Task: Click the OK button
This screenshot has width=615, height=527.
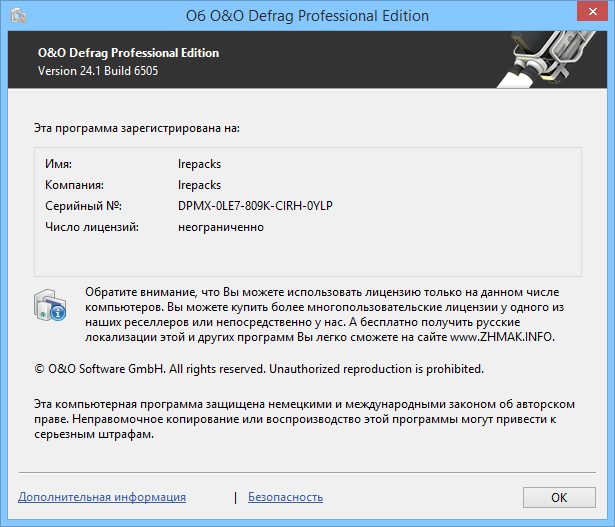Action: tap(559, 497)
